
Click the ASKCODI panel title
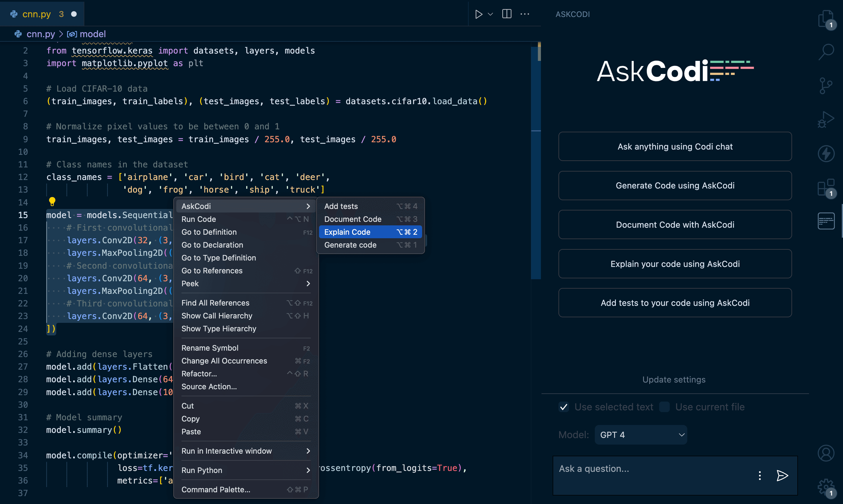pyautogui.click(x=573, y=14)
